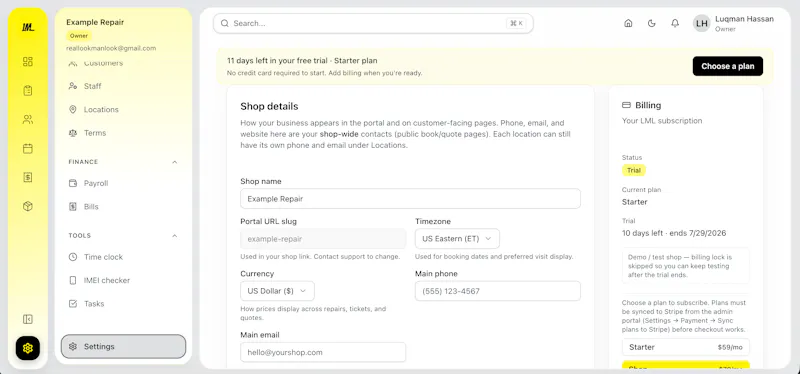Viewport: 800px width, 374px height.
Task: Open the dashboard grid icon in rail
Action: tap(28, 62)
